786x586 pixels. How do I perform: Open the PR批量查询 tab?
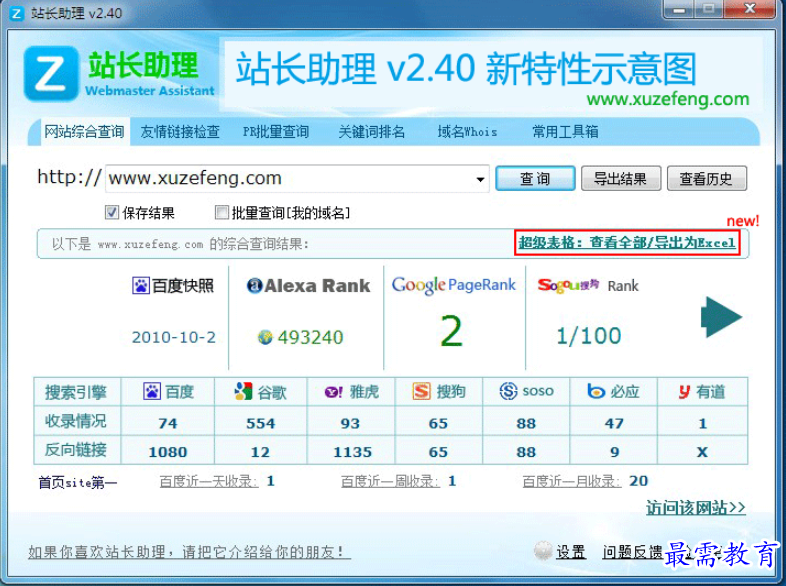[276, 132]
